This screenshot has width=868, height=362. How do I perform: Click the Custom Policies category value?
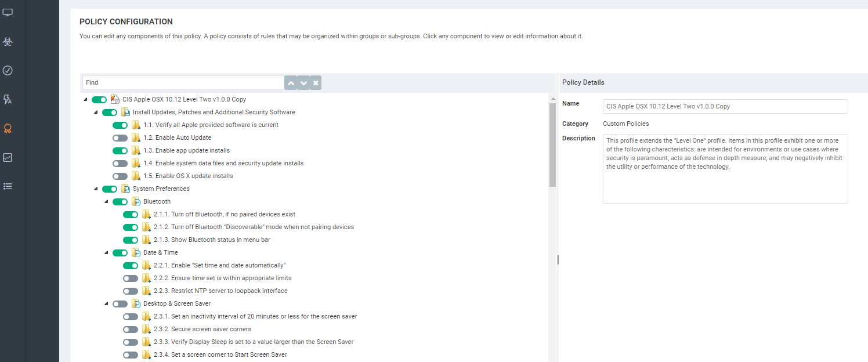tap(625, 124)
